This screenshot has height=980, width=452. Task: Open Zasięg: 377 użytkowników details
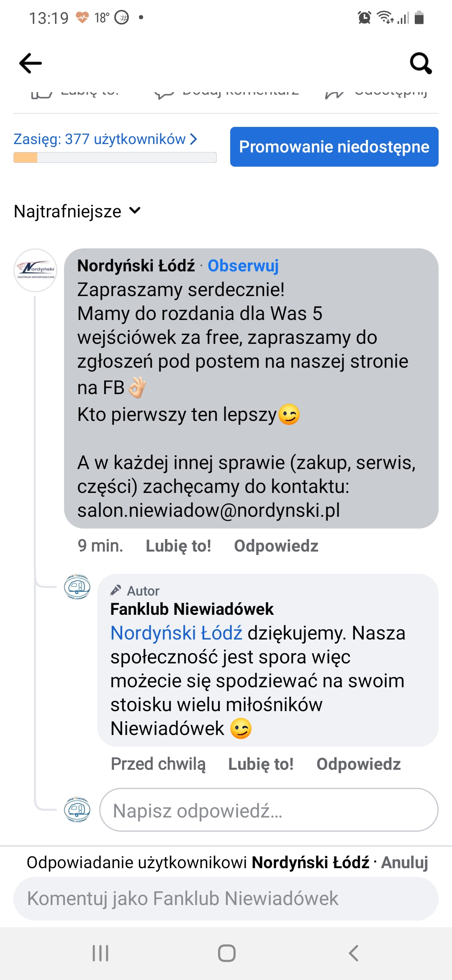pos(105,139)
